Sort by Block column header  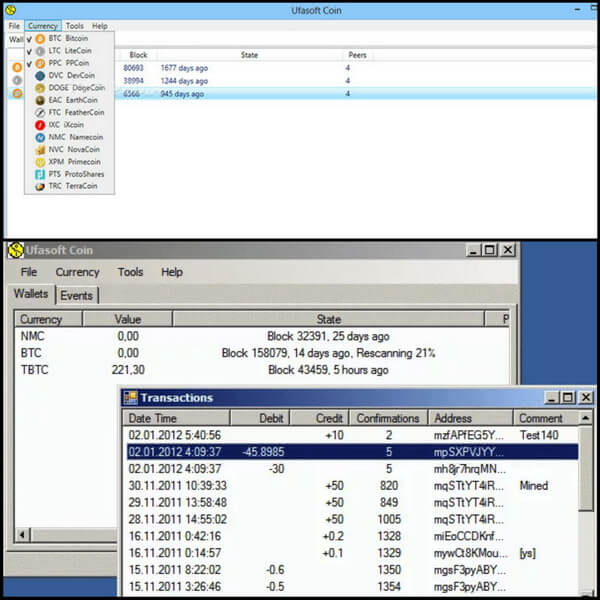[x=138, y=55]
